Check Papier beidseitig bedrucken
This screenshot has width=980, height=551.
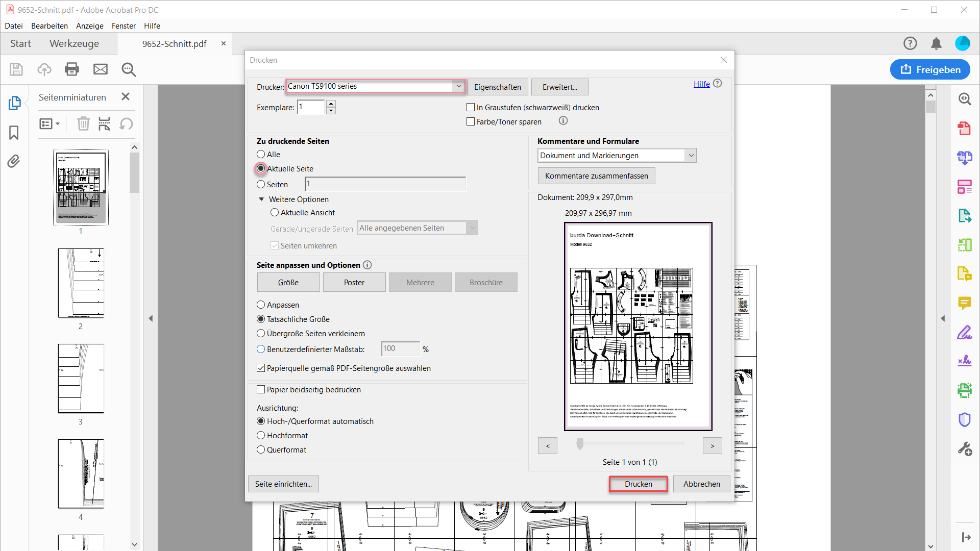point(261,390)
